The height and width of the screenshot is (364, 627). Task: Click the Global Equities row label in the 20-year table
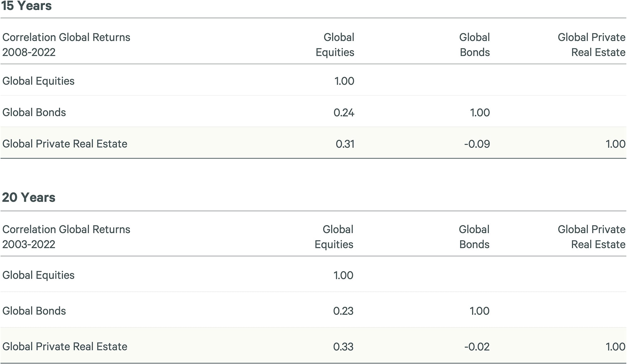39,275
